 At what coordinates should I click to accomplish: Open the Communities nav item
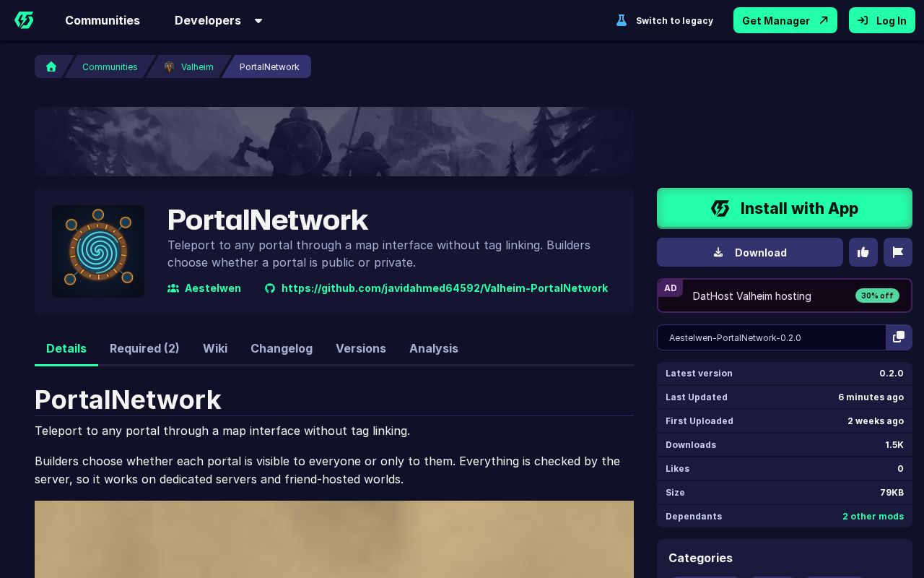(103, 20)
